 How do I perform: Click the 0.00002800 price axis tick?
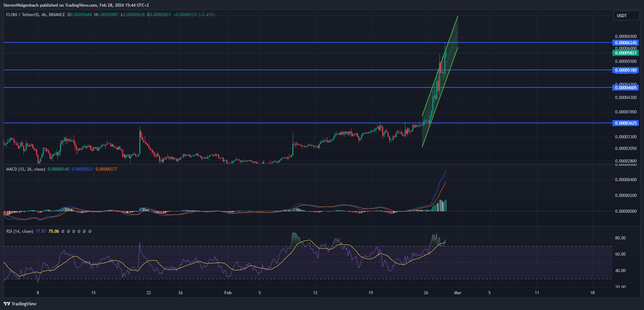pyautogui.click(x=626, y=161)
